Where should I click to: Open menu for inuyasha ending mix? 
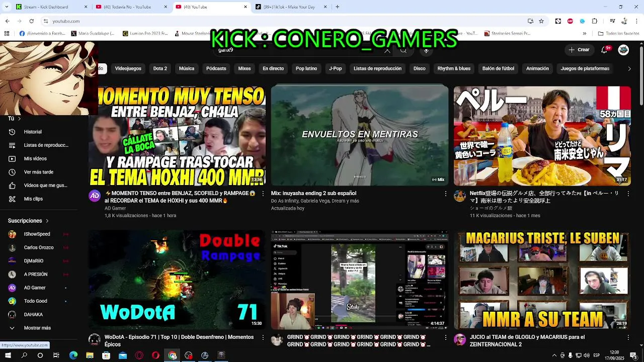[x=445, y=194]
